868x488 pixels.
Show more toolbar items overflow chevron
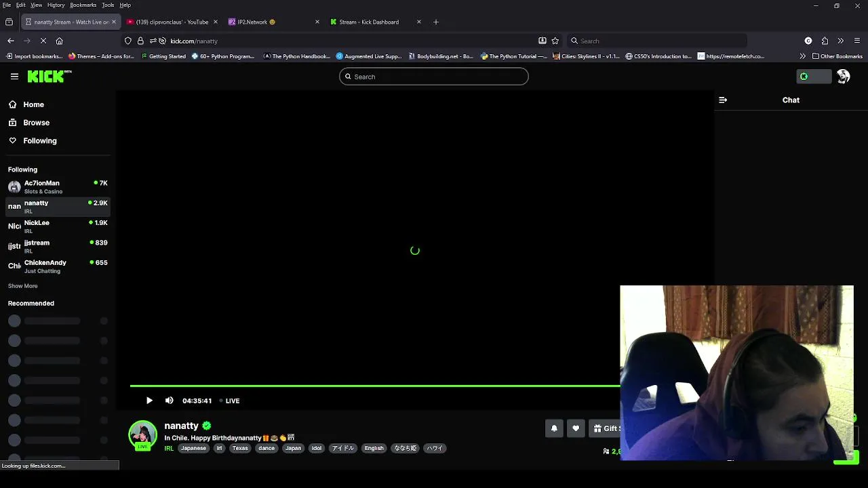click(841, 41)
